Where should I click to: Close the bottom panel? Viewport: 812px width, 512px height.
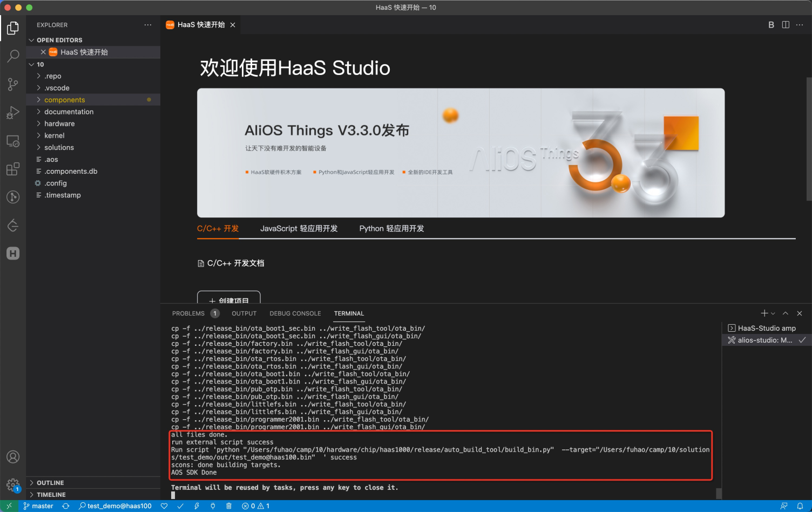pyautogui.click(x=800, y=313)
